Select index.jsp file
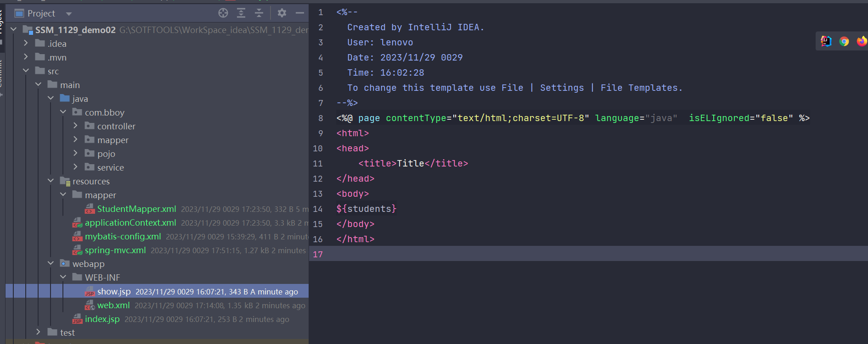 pos(102,319)
